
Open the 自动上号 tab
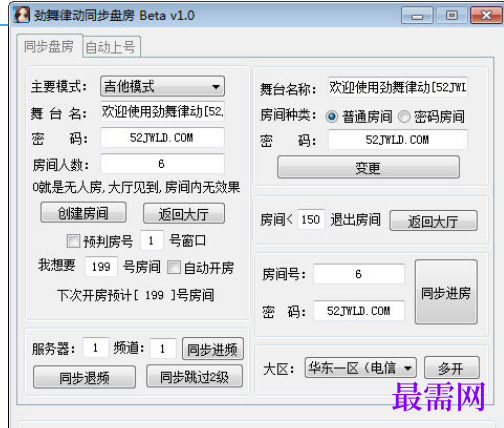(111, 47)
